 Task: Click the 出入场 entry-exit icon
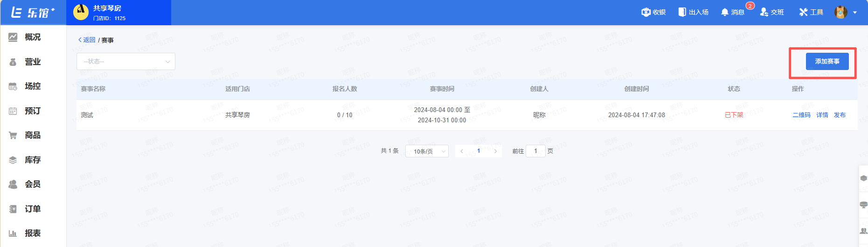[682, 12]
